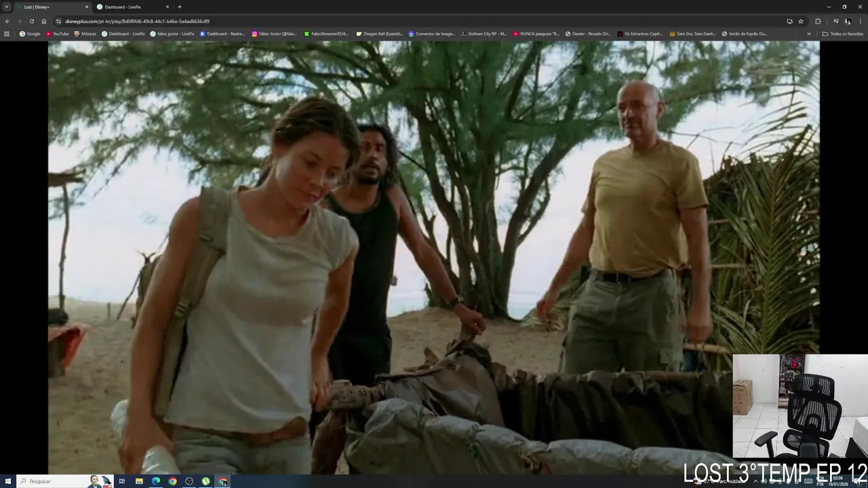Open the Músicas bookmark
Screen dimensions: 868x488
click(85, 33)
